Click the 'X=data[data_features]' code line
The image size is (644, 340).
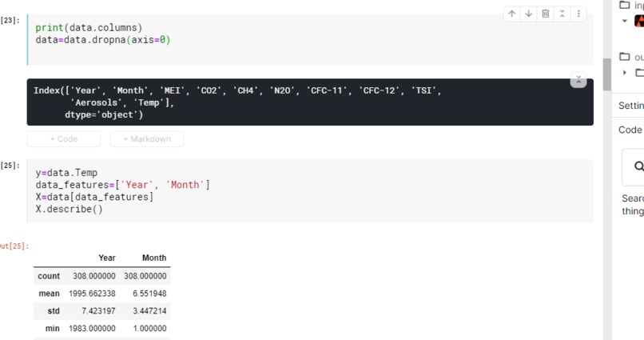[94, 197]
